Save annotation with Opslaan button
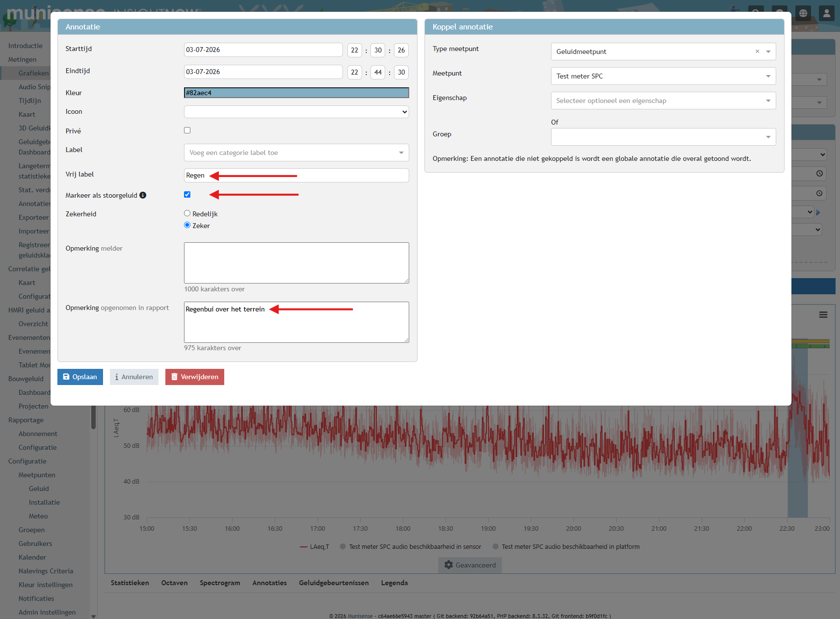 pyautogui.click(x=80, y=377)
